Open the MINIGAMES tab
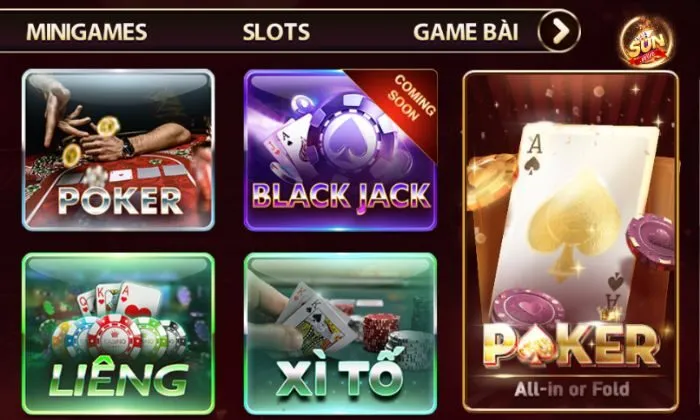This screenshot has width=700, height=420. click(87, 32)
